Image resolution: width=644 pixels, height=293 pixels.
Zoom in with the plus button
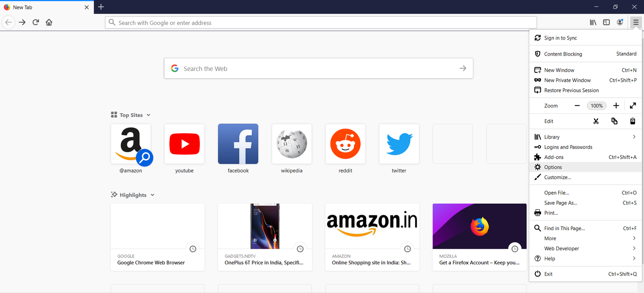(616, 106)
